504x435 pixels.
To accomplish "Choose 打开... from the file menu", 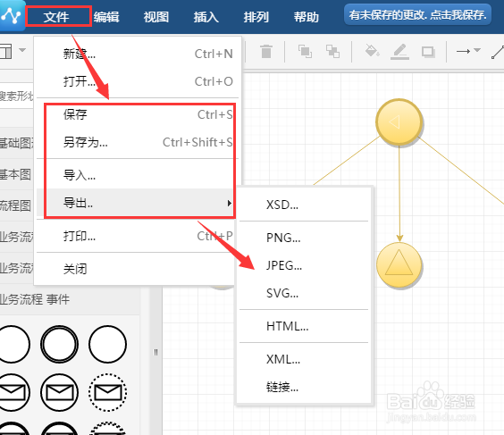I will pyautogui.click(x=138, y=81).
